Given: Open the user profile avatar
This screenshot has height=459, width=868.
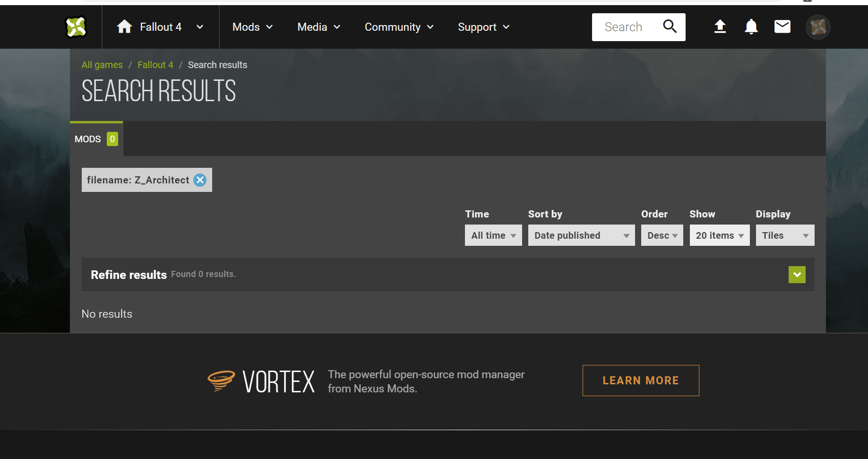Looking at the screenshot, I should 818,27.
